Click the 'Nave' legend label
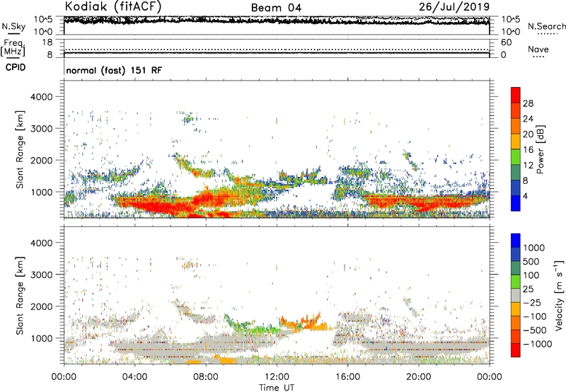The width and height of the screenshot is (566, 392). click(x=538, y=49)
